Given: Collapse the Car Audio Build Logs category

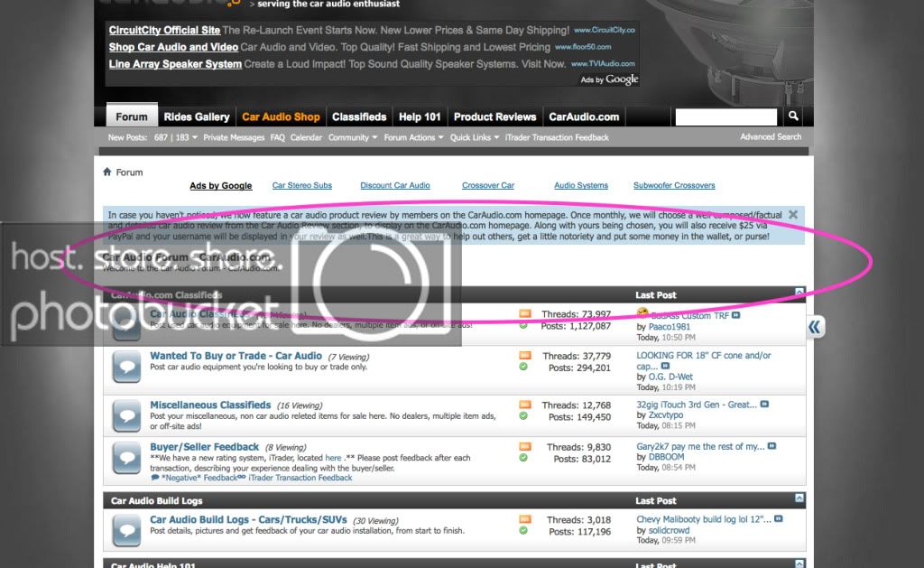Looking at the screenshot, I should [799, 498].
